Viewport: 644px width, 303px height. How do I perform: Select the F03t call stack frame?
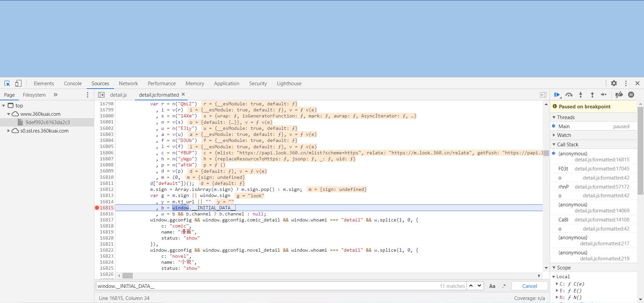point(593,169)
